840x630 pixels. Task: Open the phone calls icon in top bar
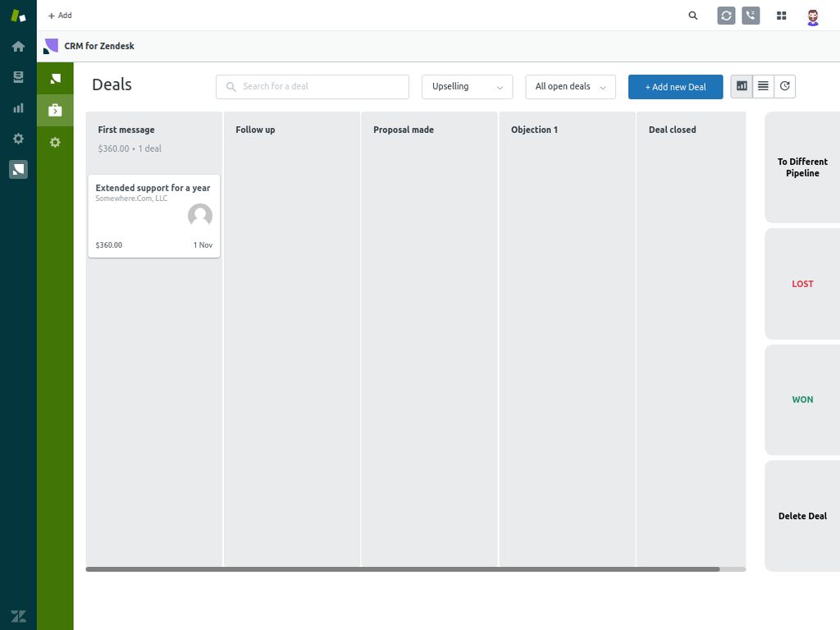click(x=751, y=16)
